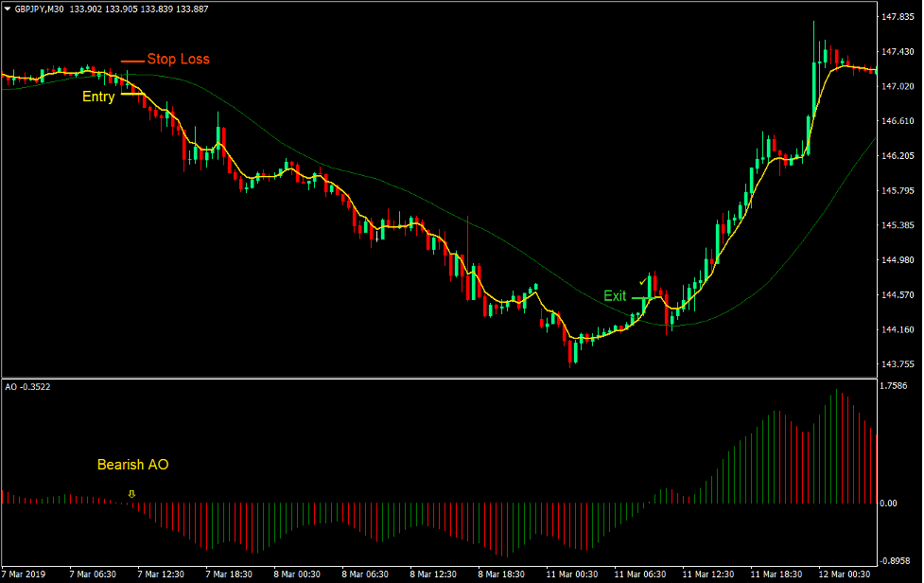Select the 147.835 price axis value
The image size is (924, 583).
coord(897,16)
